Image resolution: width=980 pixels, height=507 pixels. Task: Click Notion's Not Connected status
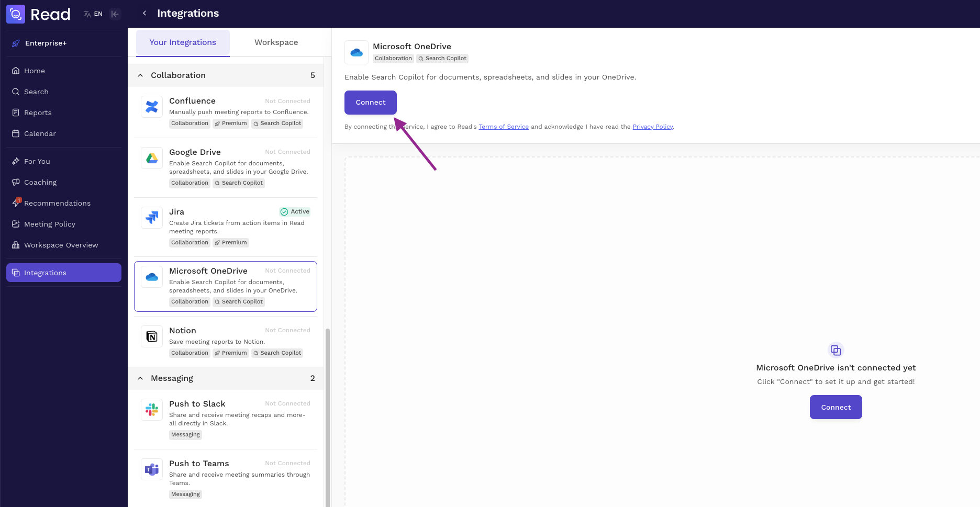pos(287,331)
